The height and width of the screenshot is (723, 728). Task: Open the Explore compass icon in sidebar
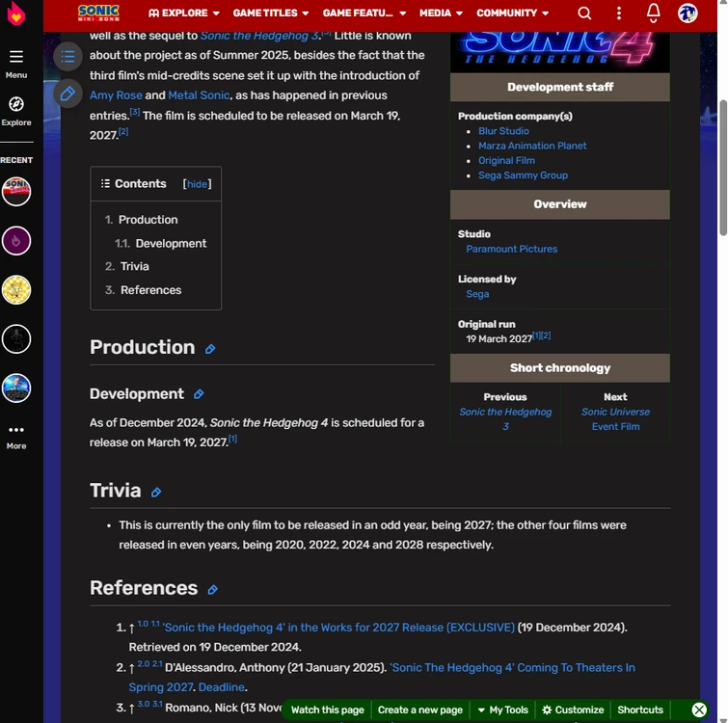click(16, 104)
